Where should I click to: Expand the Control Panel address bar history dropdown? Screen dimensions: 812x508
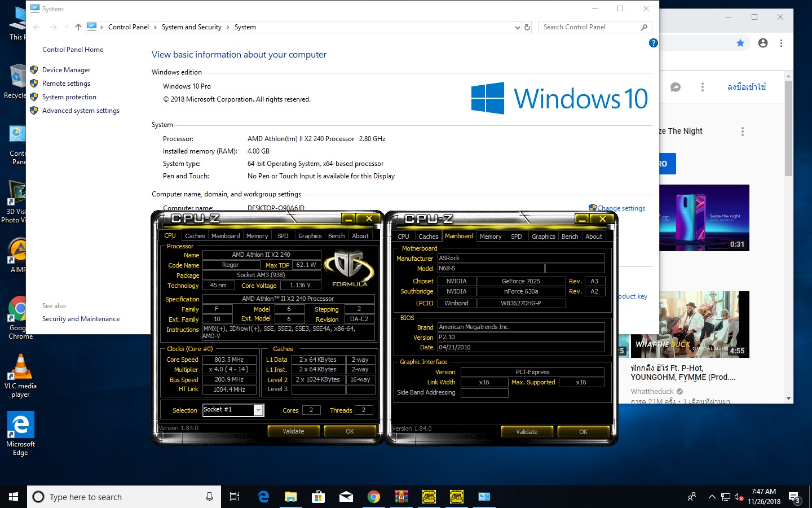(x=517, y=27)
